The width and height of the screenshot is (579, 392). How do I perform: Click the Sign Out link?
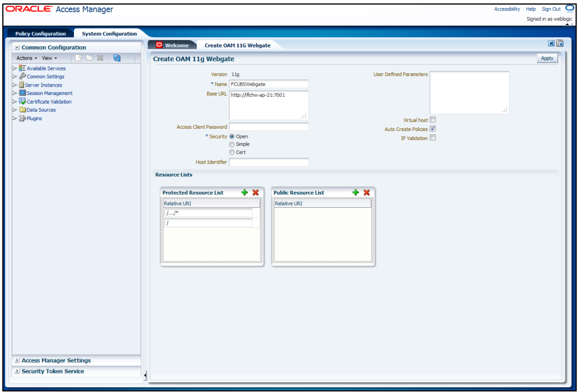pyautogui.click(x=551, y=9)
